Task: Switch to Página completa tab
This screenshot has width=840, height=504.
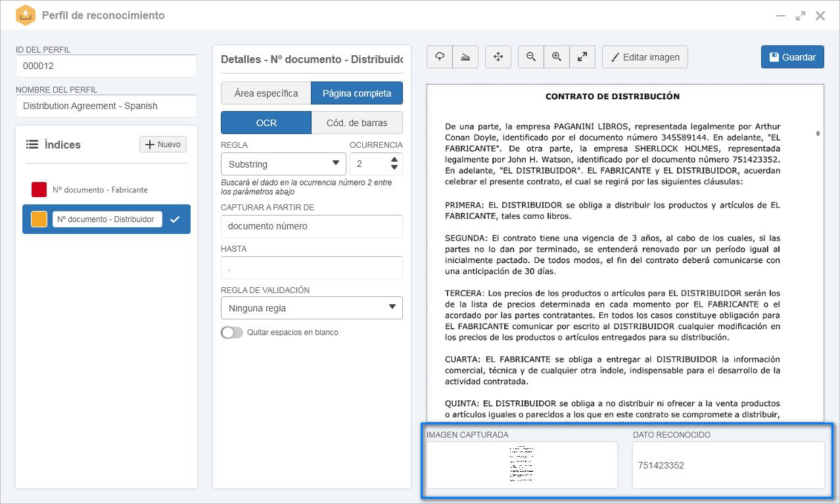Action: pos(357,93)
